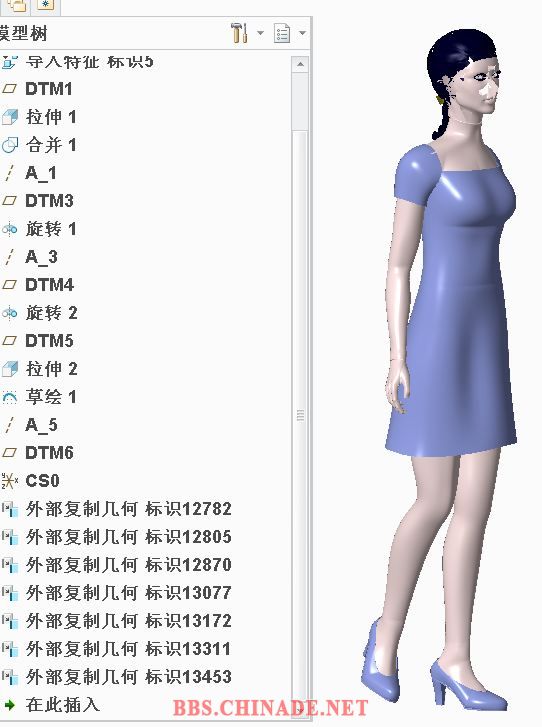Click the panel splitter grip handle
542x727 pixels.
300,415
